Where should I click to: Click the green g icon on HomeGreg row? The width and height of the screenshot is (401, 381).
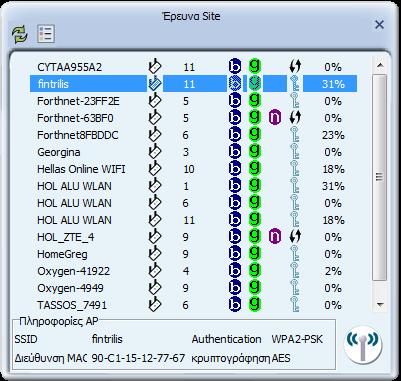click(255, 254)
